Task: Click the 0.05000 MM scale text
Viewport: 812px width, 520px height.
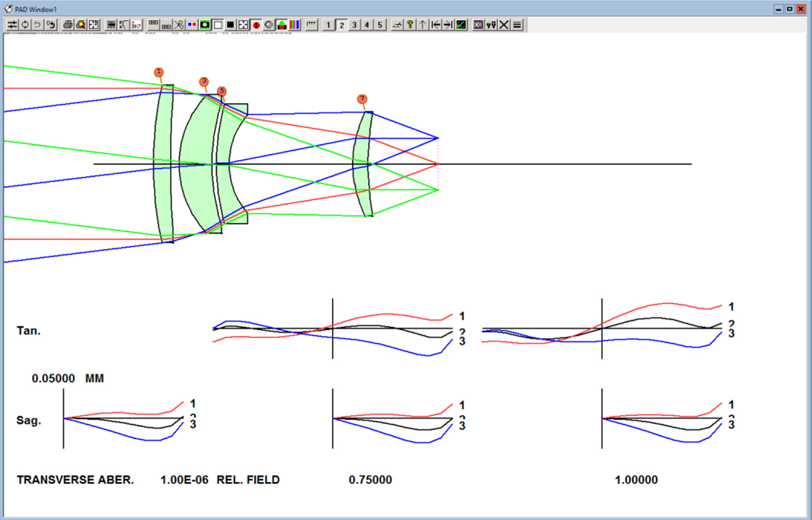Action: (x=68, y=379)
